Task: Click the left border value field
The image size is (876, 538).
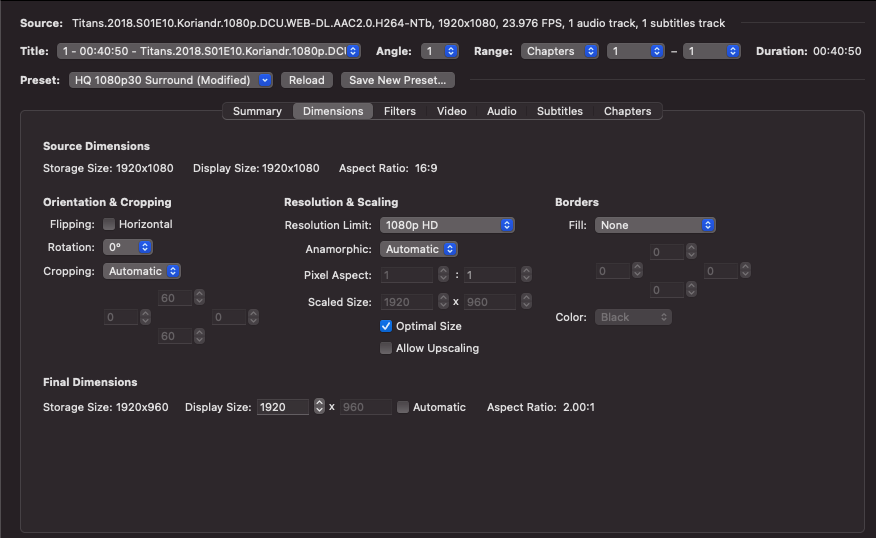Action: click(x=613, y=272)
